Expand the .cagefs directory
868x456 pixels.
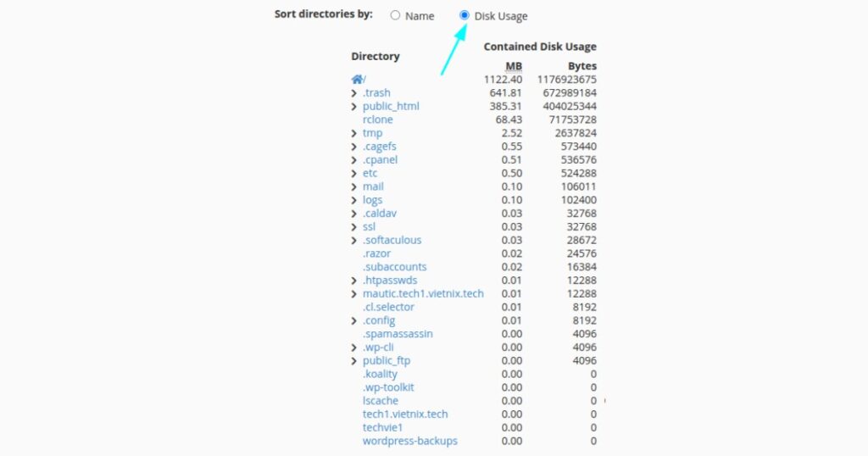click(x=354, y=147)
